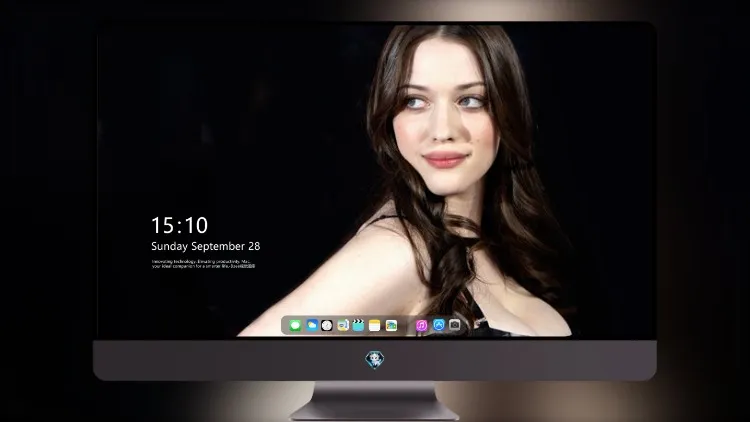Click the diamond logo on monitor chin
The height and width of the screenshot is (422, 750).
(x=375, y=360)
